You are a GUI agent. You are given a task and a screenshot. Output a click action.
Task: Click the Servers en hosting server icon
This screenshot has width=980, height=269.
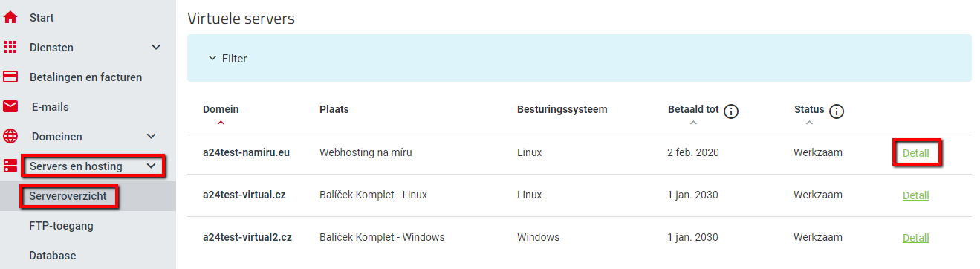[10, 166]
